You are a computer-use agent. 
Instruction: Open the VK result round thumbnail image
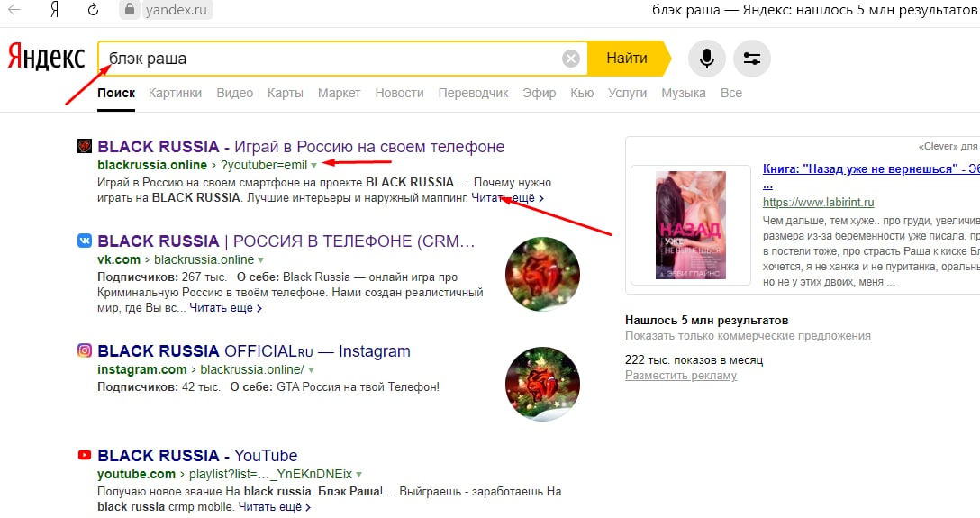click(542, 274)
